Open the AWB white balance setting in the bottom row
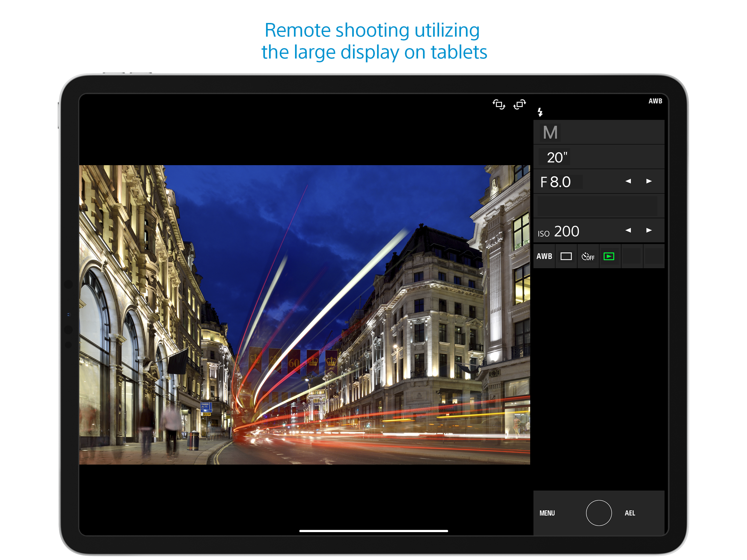This screenshot has height=560, width=747. tap(544, 256)
